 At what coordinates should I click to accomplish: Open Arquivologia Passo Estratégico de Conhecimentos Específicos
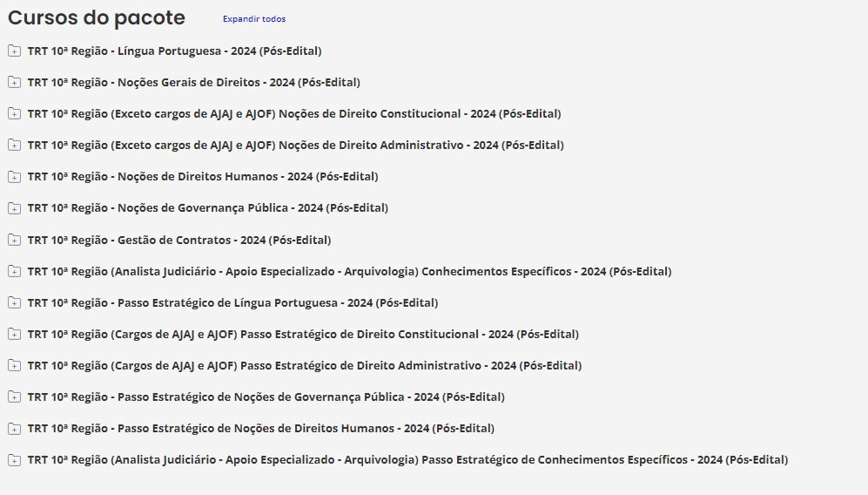pos(407,460)
